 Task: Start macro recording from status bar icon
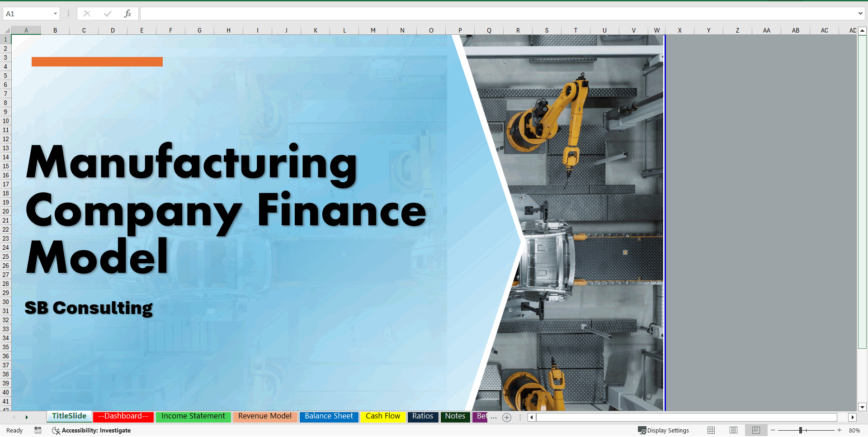coord(38,431)
